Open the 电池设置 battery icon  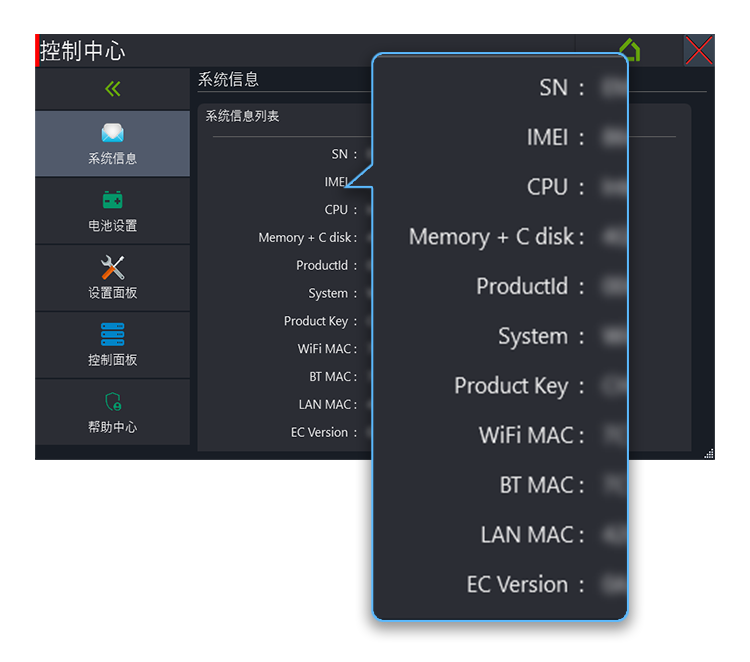pos(112,199)
